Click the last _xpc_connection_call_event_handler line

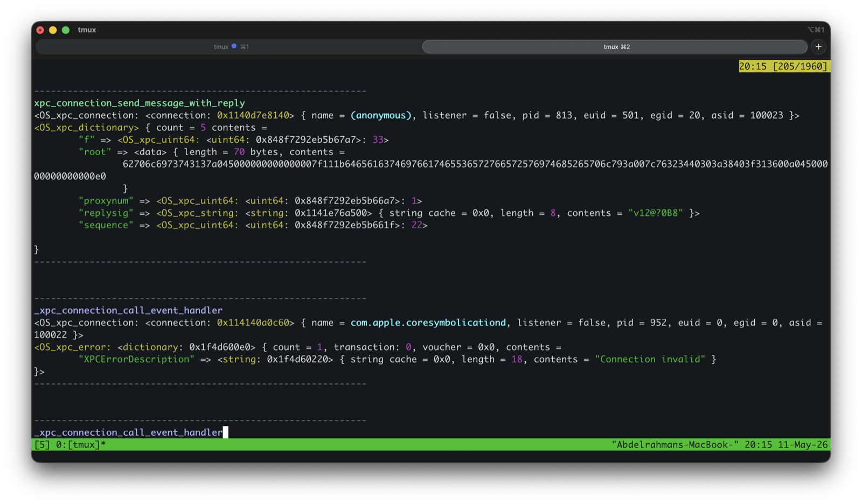click(x=128, y=432)
